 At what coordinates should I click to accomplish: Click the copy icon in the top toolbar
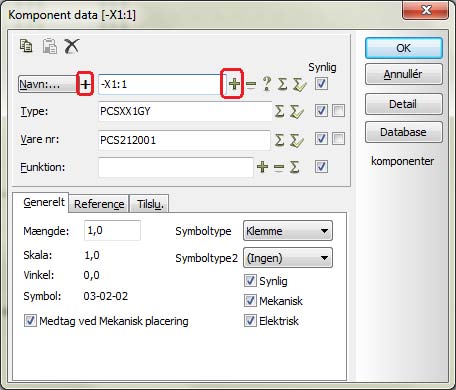click(26, 46)
